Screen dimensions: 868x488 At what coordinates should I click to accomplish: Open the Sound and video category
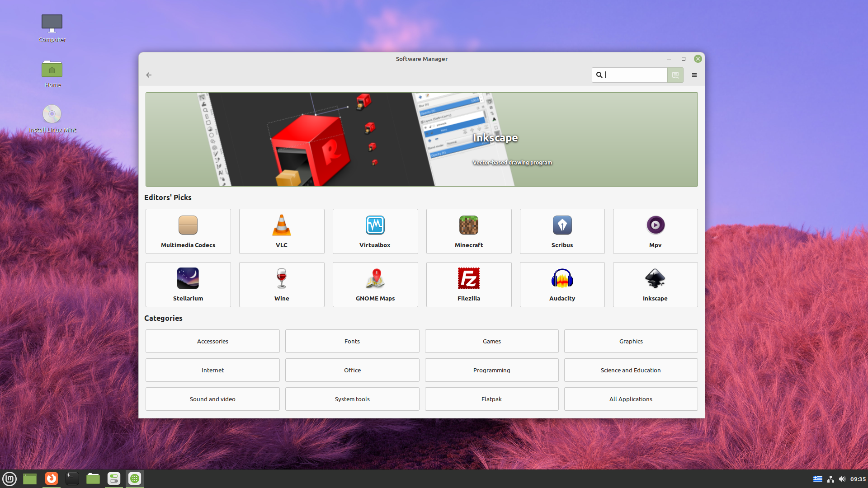tap(212, 399)
